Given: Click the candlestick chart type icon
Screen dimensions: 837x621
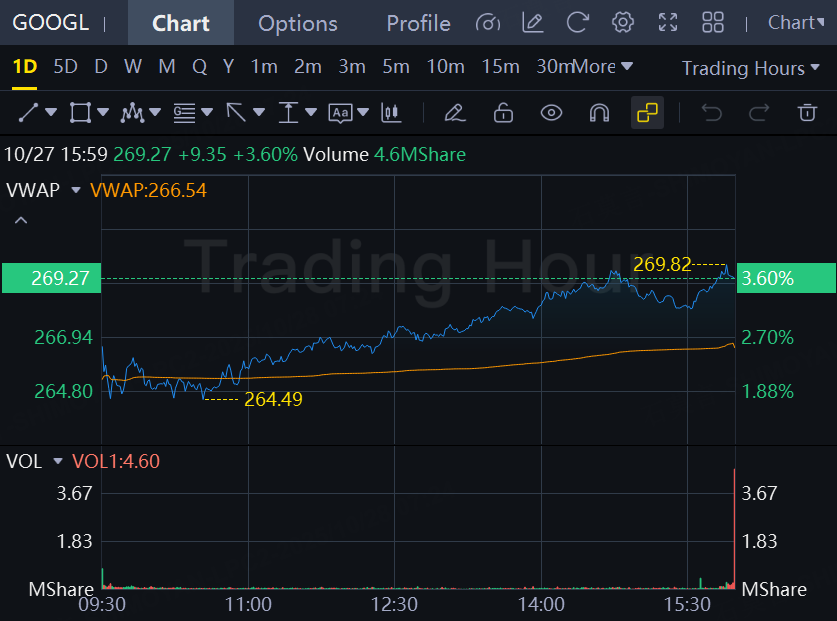Looking at the screenshot, I should pyautogui.click(x=391, y=113).
